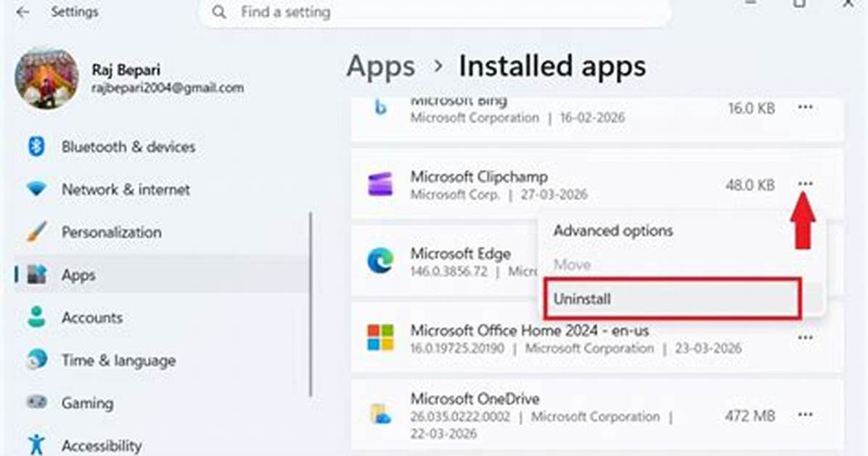
Task: Open more options for Microsoft OneDrive
Action: pyautogui.click(x=805, y=415)
